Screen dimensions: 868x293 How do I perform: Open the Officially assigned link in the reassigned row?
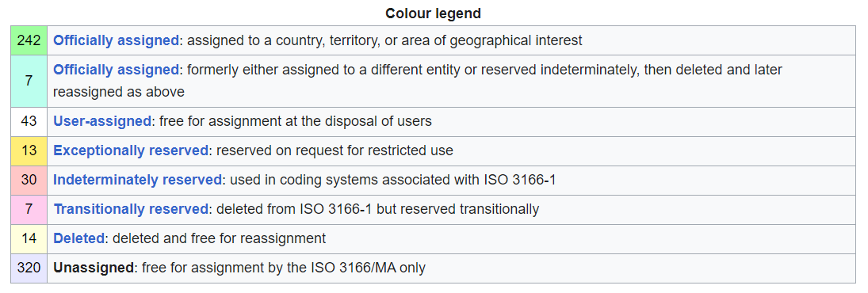pyautogui.click(x=116, y=70)
